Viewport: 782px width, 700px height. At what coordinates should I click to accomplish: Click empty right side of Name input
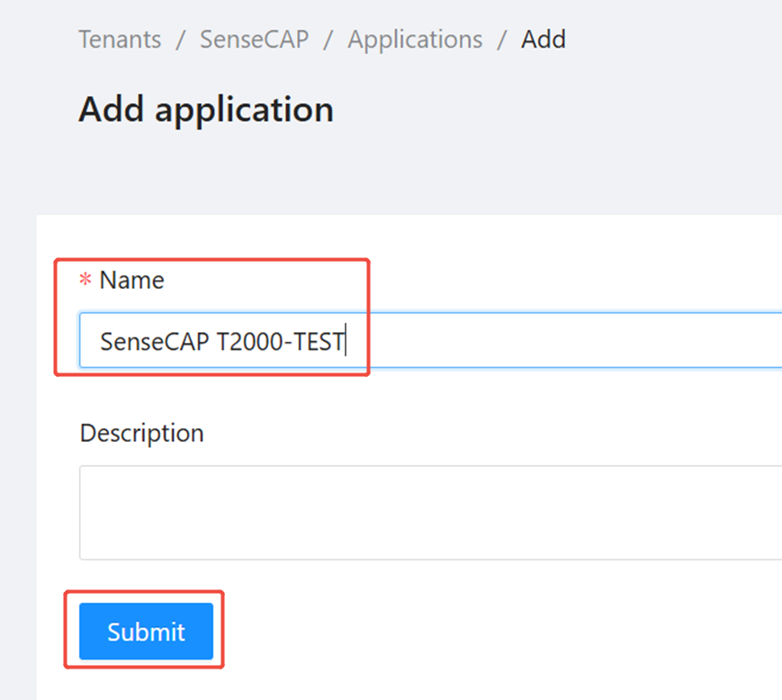pos(630,341)
